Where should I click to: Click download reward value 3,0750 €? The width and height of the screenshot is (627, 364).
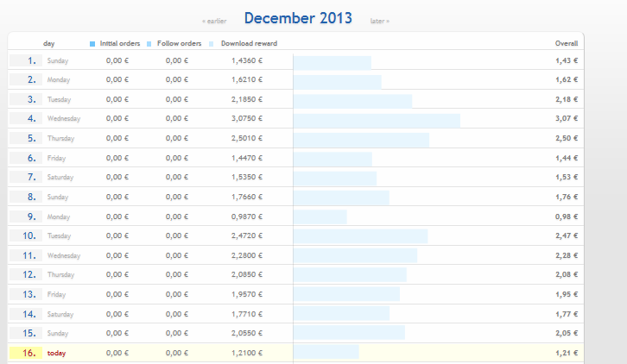point(247,119)
